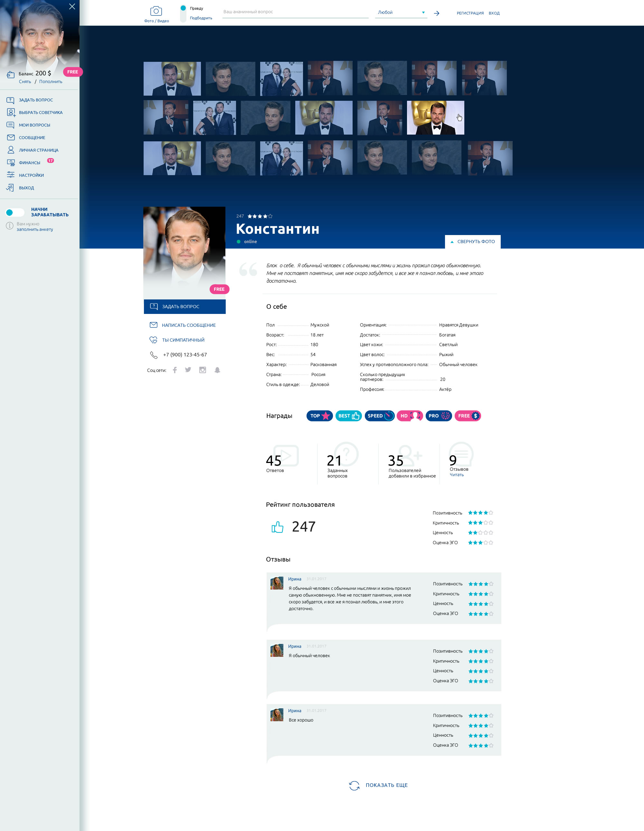This screenshot has width=644, height=831.
Task: Submit question with arrow icon
Action: coord(437,13)
